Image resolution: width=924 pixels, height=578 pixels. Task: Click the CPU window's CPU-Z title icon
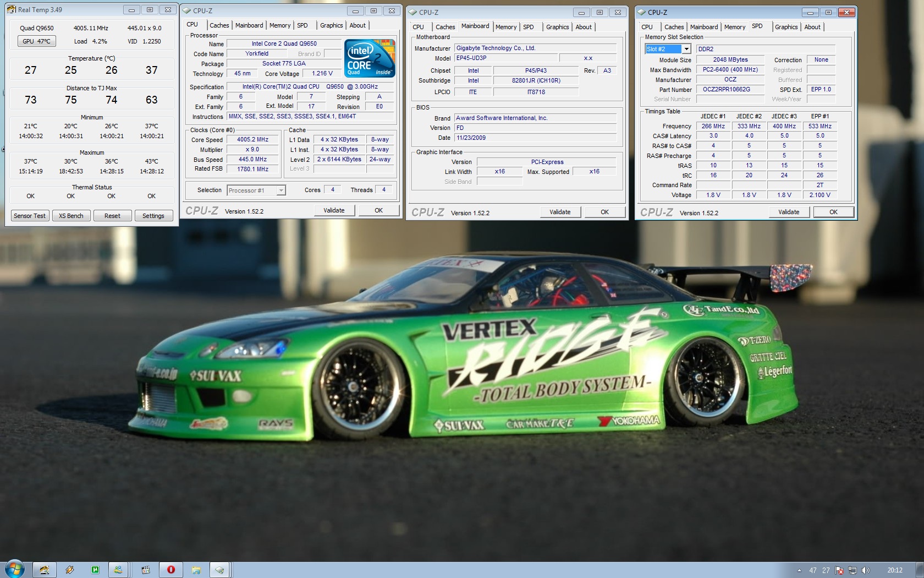point(187,10)
